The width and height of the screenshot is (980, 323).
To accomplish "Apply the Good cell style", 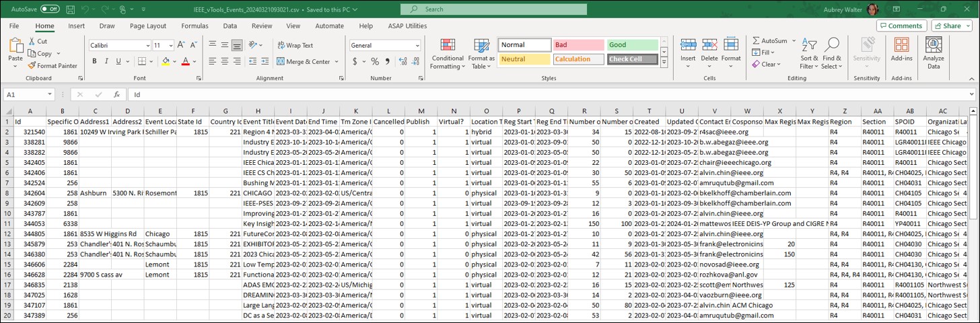I will pyautogui.click(x=632, y=45).
